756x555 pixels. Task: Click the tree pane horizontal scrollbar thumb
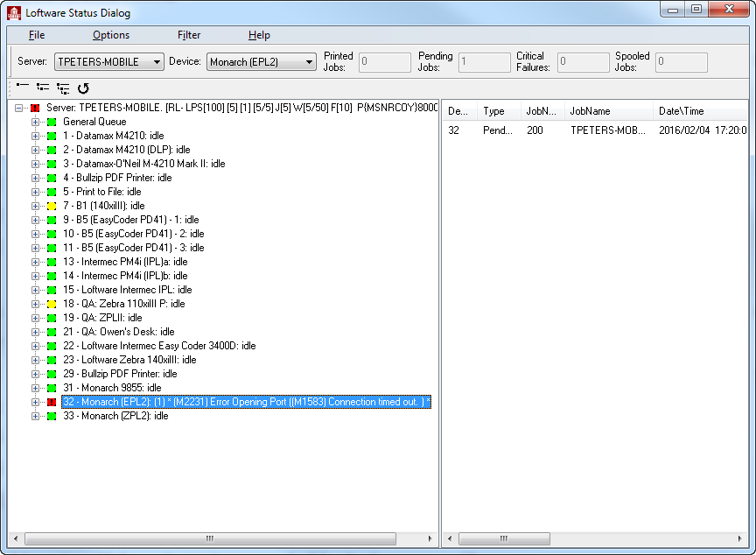pos(210,538)
